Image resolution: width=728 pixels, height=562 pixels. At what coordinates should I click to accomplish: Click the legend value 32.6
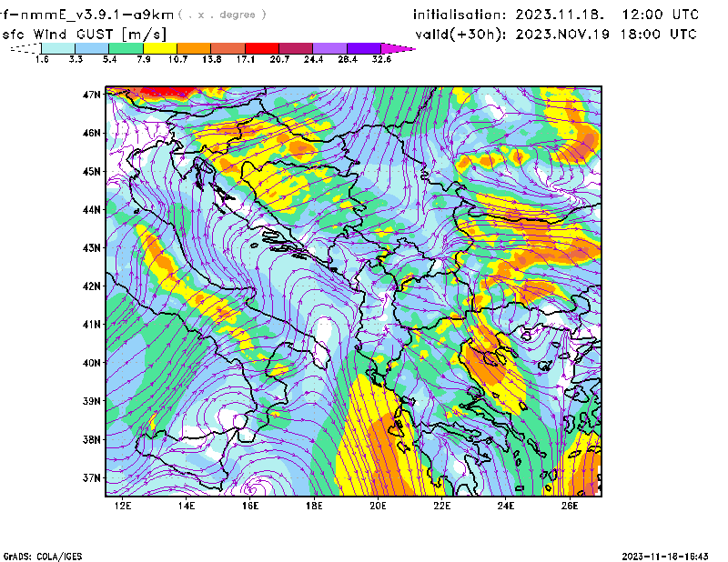pos(381,59)
